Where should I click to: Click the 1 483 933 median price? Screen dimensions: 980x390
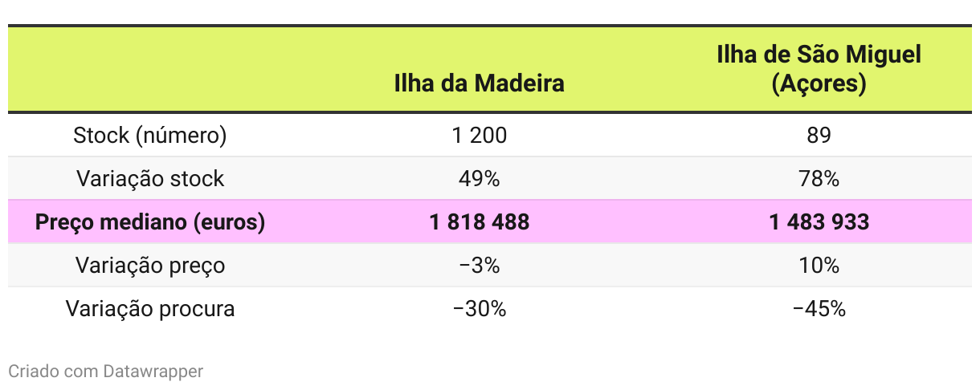819,222
